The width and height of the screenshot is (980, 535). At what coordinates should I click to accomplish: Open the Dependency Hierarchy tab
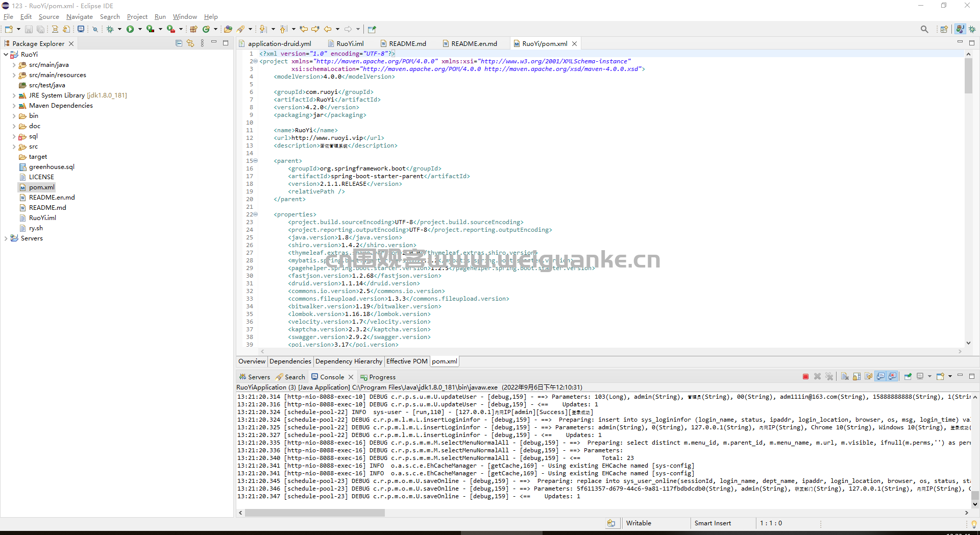[349, 361]
